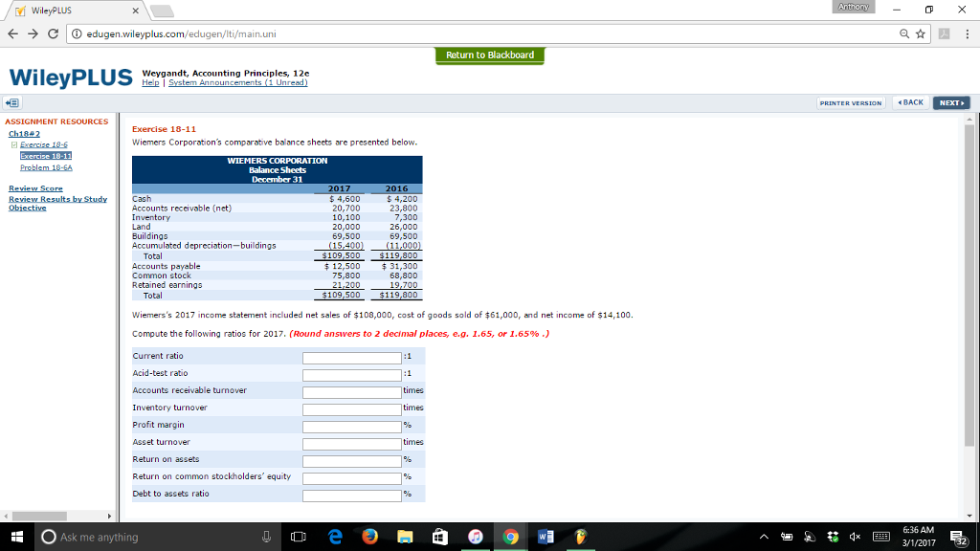
Task: Click the page scroll down arrow
Action: point(969,516)
